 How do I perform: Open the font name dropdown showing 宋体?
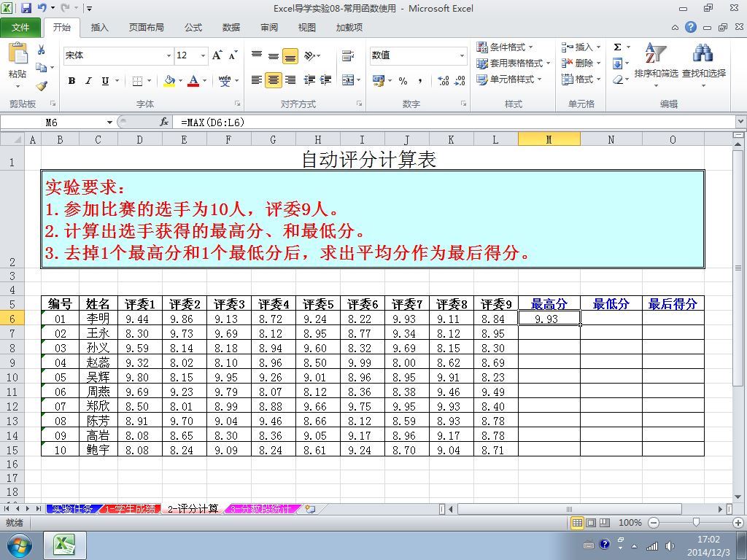[x=169, y=55]
